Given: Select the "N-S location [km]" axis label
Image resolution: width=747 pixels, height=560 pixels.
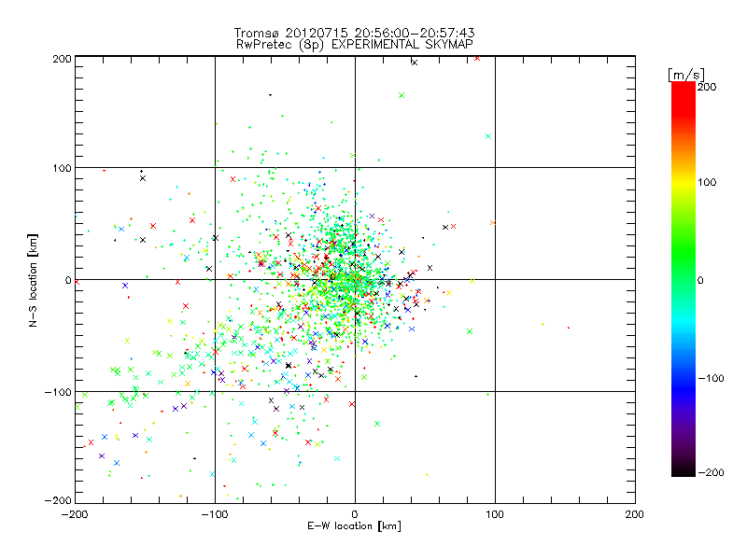Looking at the screenshot, I should tap(33, 280).
